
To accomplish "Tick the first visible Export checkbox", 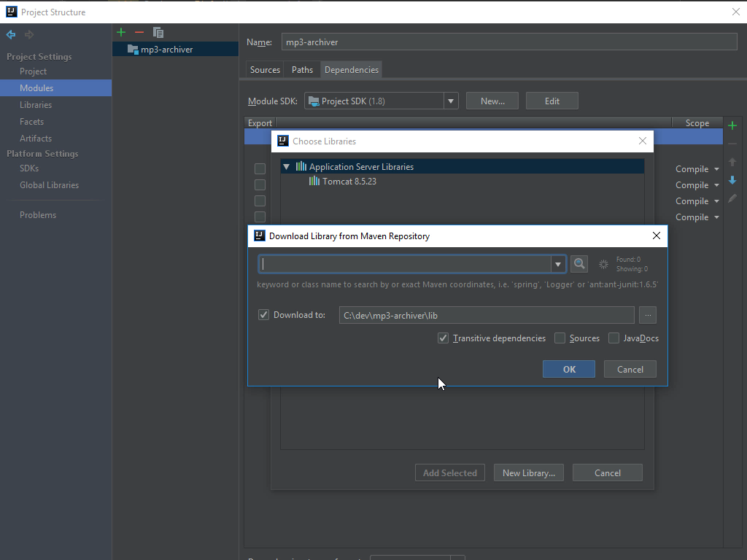I will (x=260, y=168).
